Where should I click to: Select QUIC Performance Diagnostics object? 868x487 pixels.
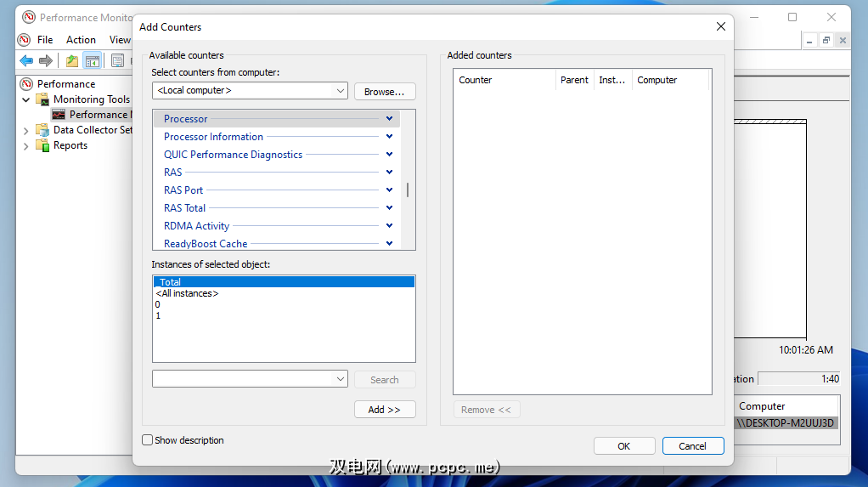[x=233, y=154]
